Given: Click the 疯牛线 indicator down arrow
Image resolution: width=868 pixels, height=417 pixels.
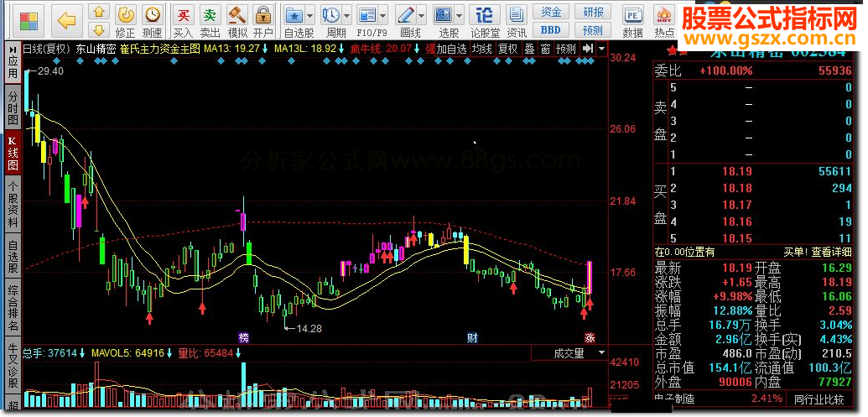Looking at the screenshot, I should [x=416, y=48].
